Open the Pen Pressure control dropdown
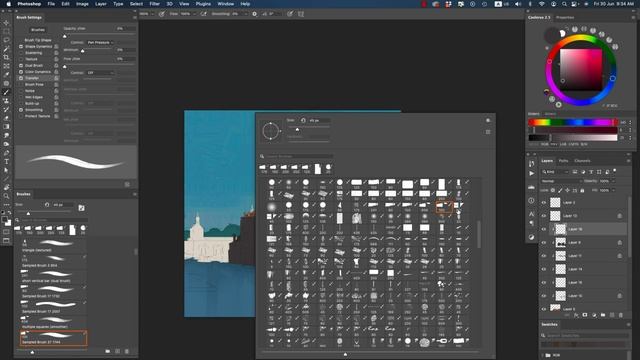 point(100,42)
